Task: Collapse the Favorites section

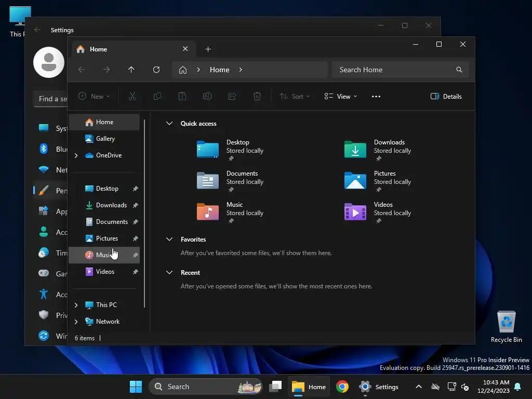Action: pos(169,239)
